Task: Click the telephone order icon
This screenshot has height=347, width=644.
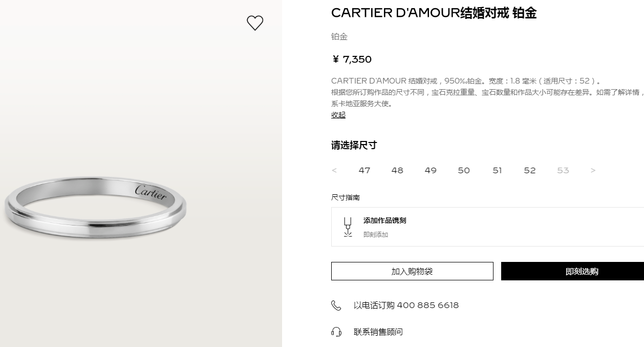Action: pyautogui.click(x=336, y=305)
